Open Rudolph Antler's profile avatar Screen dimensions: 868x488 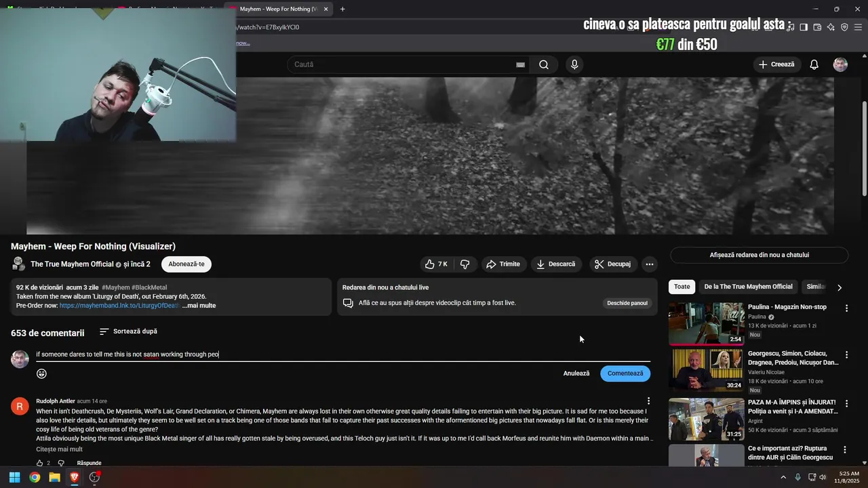click(x=20, y=406)
